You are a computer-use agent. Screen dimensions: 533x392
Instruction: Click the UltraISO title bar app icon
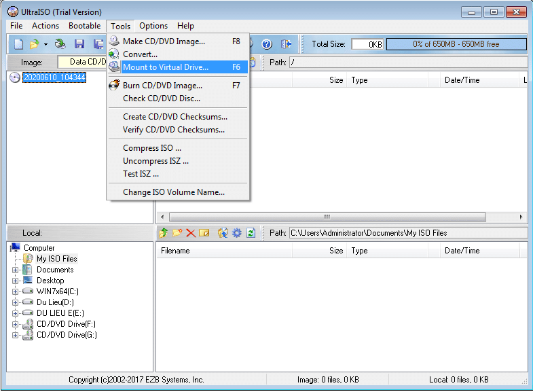(13, 12)
